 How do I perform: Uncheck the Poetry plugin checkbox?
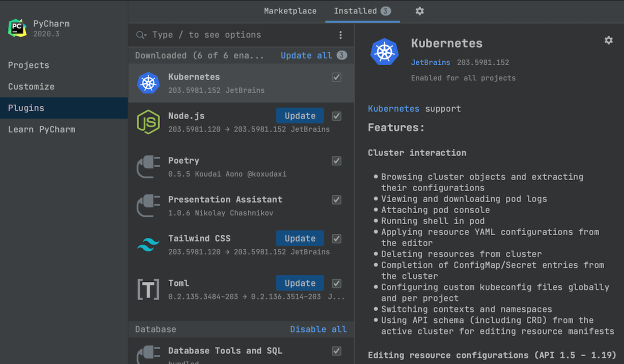tap(336, 161)
